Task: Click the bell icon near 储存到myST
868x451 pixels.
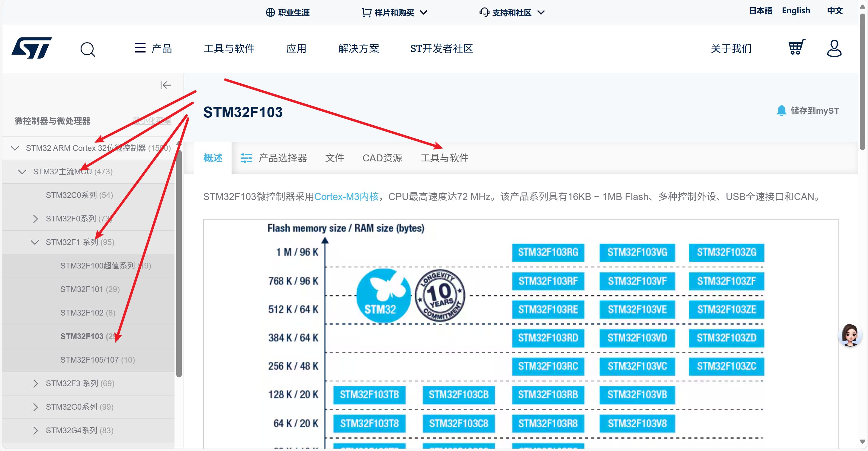Action: [781, 110]
